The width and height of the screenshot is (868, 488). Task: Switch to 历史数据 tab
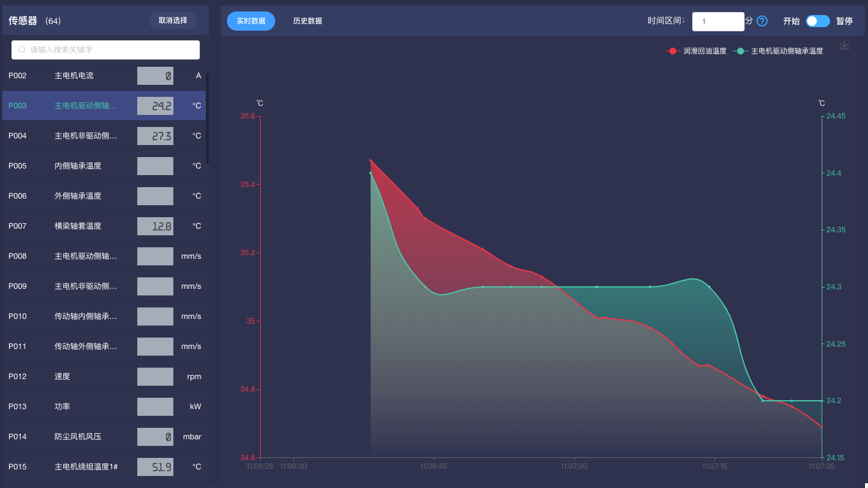point(308,21)
